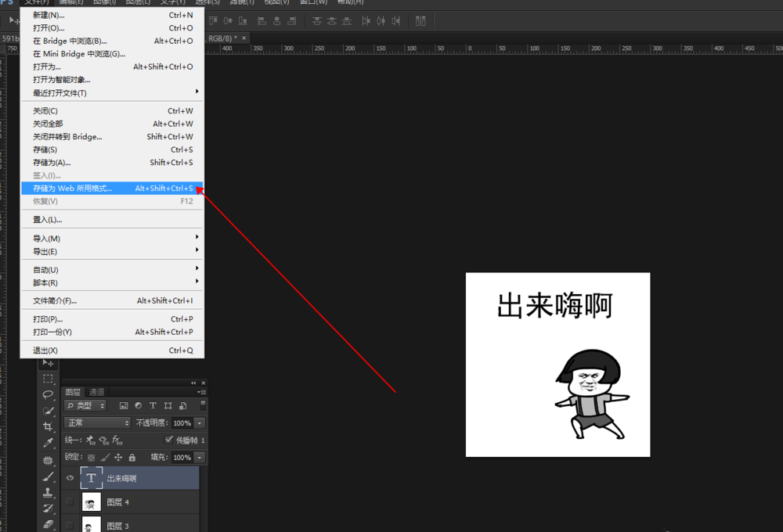Choose 新建(N) from File menu
The height and width of the screenshot is (532, 783).
(112, 15)
